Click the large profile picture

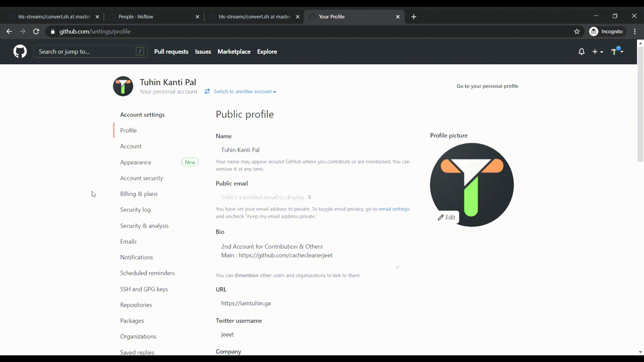point(472,185)
